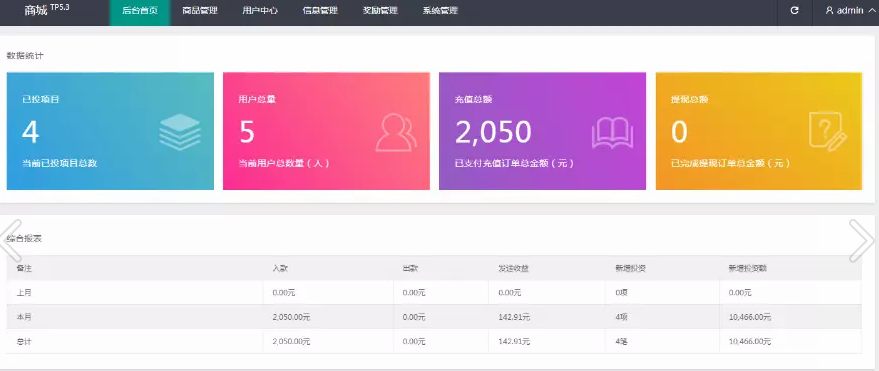The image size is (879, 371).
Task: Open the 系统管理 menu
Action: [440, 11]
